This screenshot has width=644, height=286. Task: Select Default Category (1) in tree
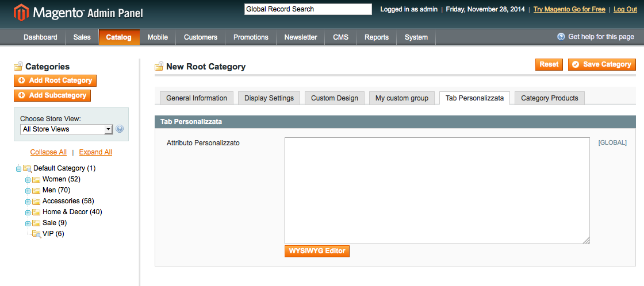(64, 168)
